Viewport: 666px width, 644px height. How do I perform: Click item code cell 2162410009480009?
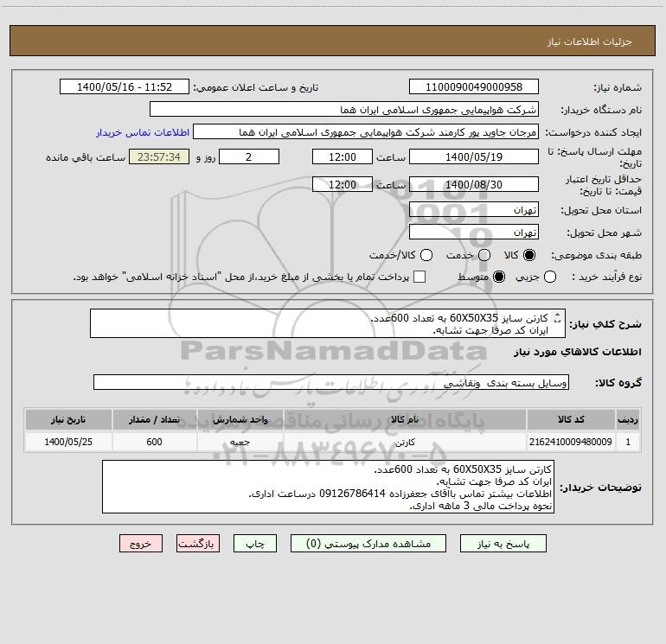point(571,442)
